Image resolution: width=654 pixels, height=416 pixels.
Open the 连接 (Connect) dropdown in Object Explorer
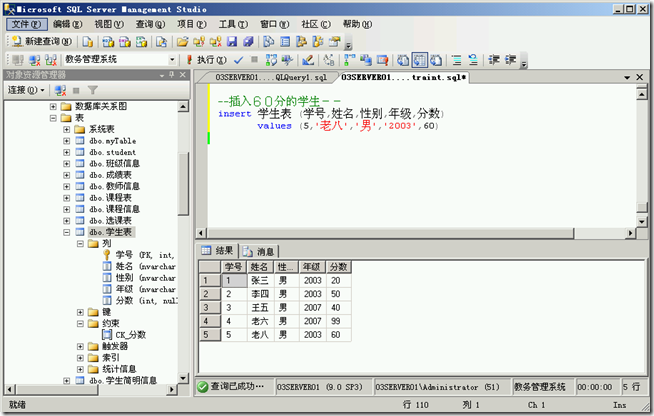26,90
